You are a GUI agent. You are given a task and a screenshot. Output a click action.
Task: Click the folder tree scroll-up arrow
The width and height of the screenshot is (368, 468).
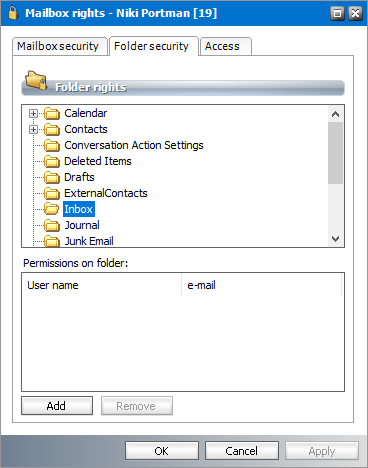click(335, 114)
